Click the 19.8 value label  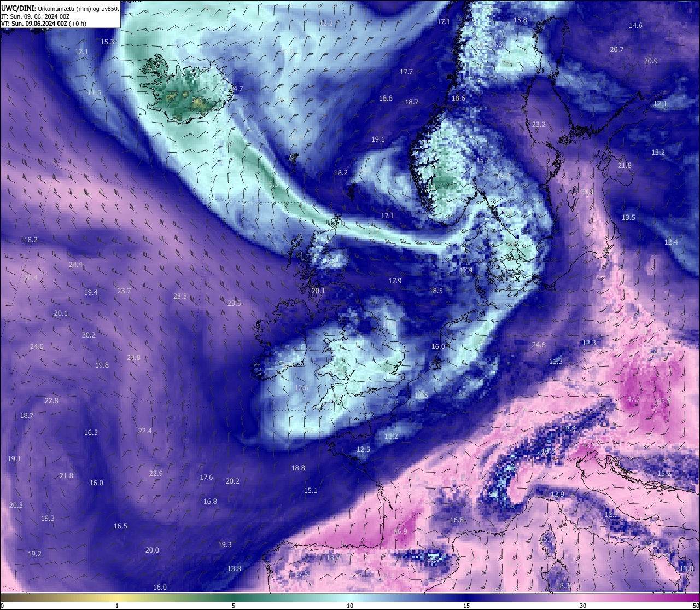click(102, 365)
